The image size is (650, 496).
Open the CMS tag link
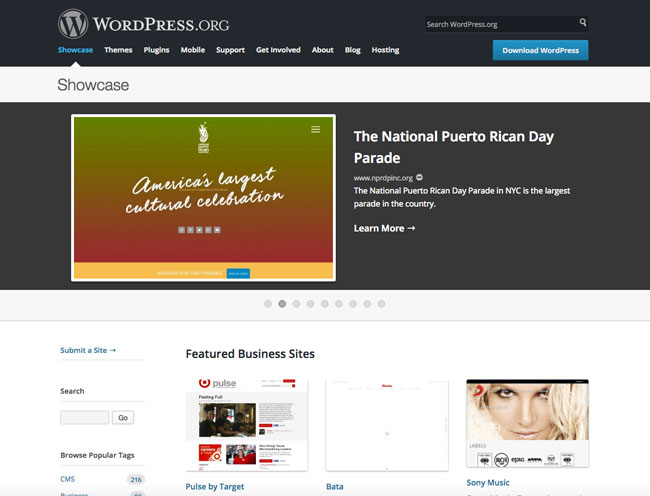pyautogui.click(x=68, y=479)
